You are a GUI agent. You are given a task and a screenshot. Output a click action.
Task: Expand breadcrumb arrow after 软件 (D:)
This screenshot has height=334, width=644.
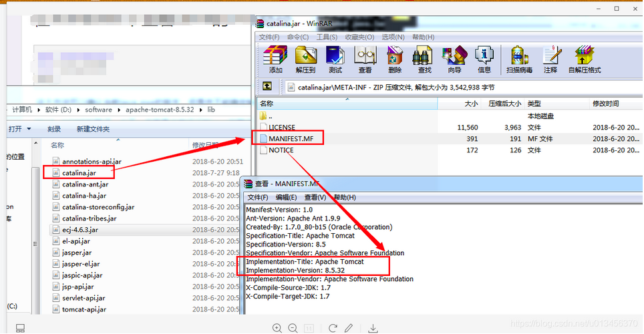79,110
